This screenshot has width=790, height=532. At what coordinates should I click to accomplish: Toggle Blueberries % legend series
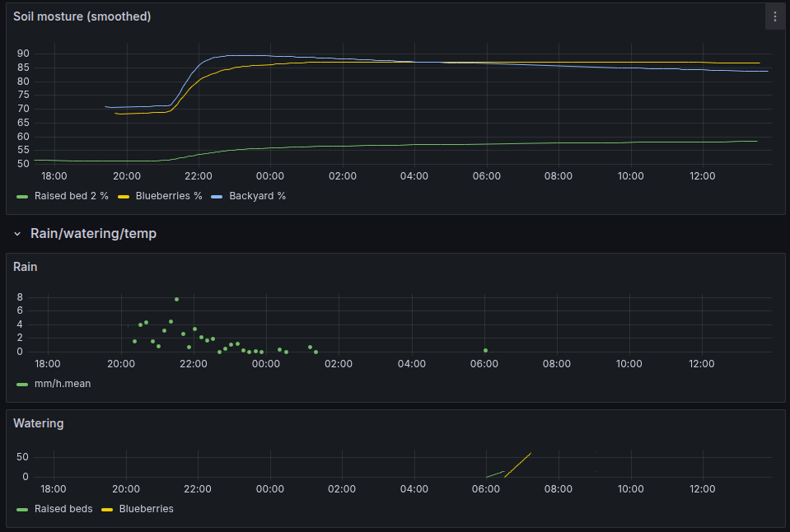169,196
